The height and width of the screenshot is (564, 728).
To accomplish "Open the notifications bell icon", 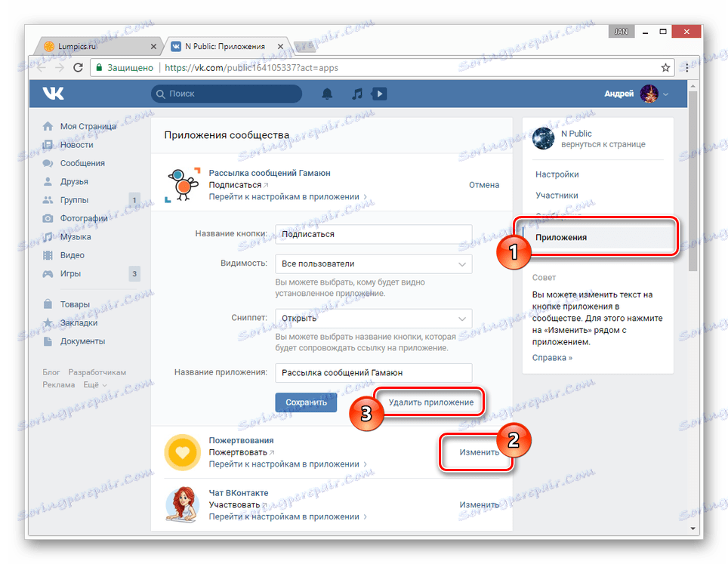I will [x=327, y=94].
